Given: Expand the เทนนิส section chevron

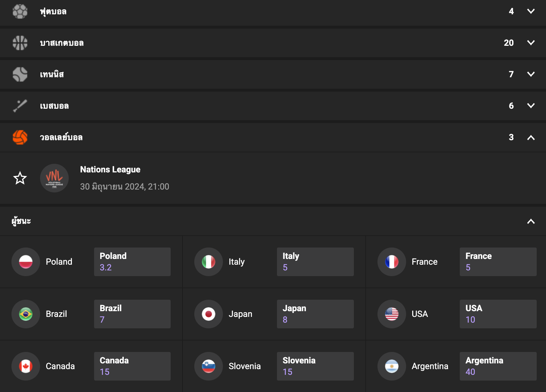Looking at the screenshot, I should [x=531, y=74].
